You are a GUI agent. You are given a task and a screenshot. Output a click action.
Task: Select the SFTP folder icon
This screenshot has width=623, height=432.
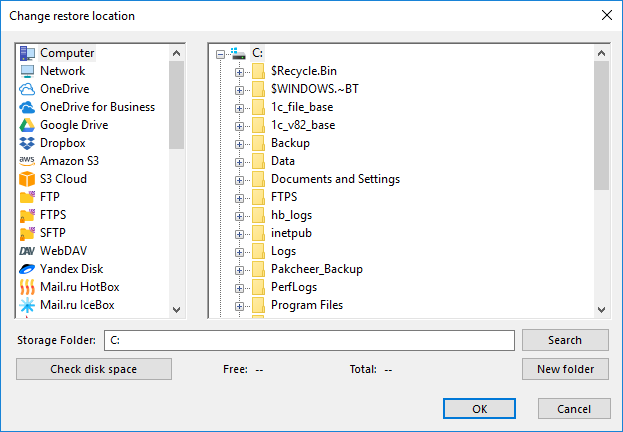[27, 233]
